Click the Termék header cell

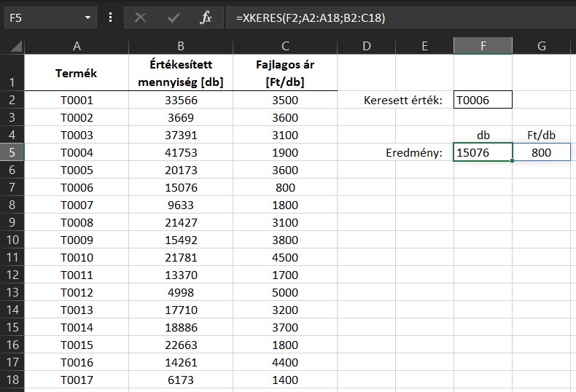(77, 74)
